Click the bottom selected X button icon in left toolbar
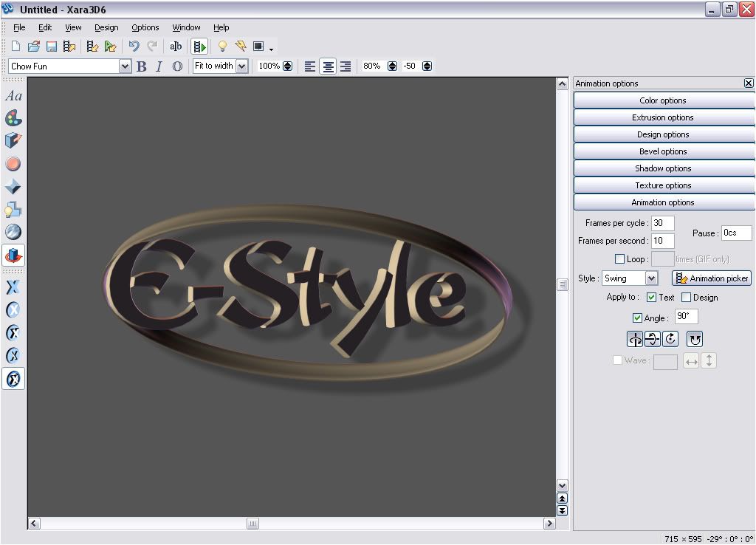The image size is (756, 545). 13,379
